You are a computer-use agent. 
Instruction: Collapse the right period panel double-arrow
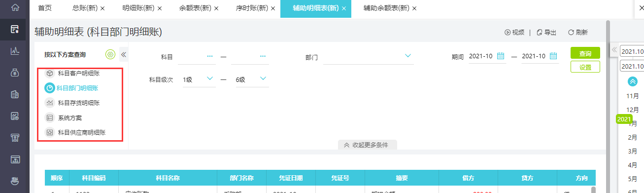[x=614, y=50]
